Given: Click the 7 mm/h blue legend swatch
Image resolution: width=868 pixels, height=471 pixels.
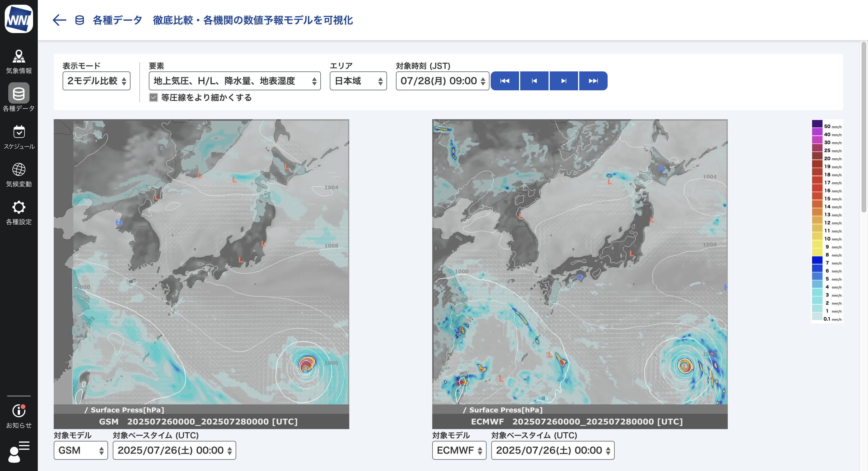Looking at the screenshot, I should coord(817,260).
